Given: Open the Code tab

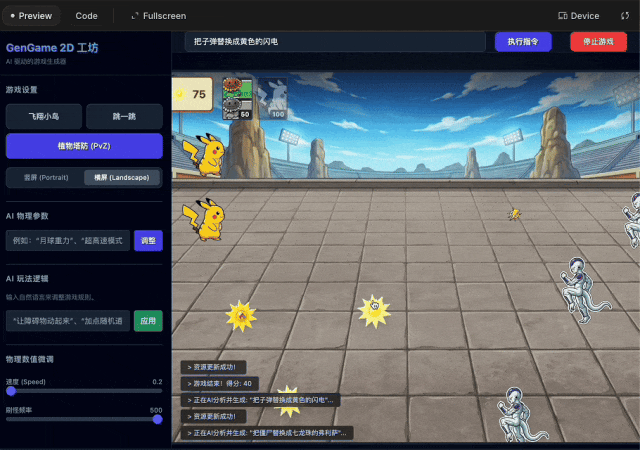Looking at the screenshot, I should tap(87, 16).
